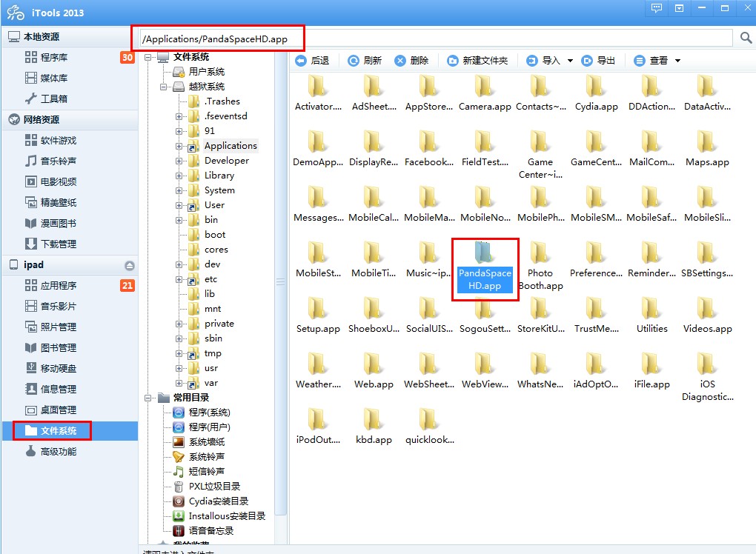The width and height of the screenshot is (756, 554).
Task: Select Developer in tree
Action: tap(227, 161)
